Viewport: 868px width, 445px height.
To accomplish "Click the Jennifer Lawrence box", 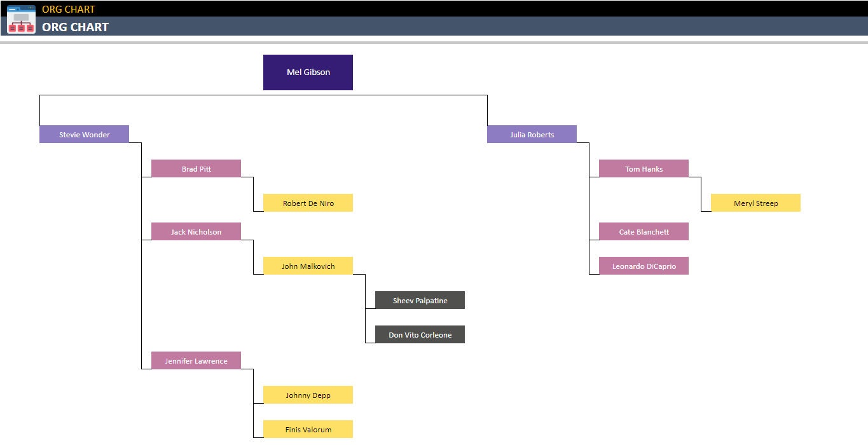I will click(196, 360).
